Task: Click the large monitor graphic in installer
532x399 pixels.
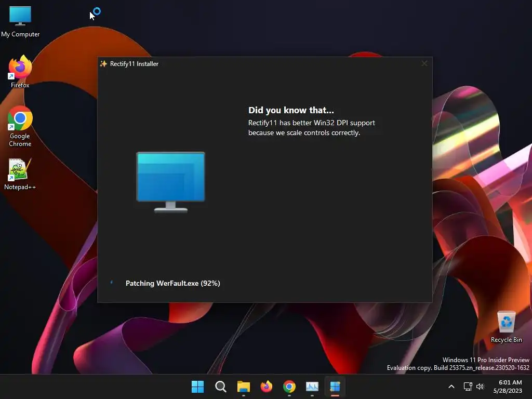Action: pos(170,182)
